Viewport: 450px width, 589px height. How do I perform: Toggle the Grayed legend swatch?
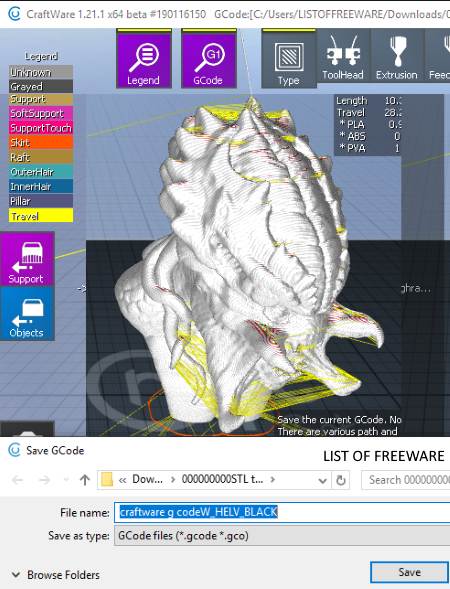point(41,86)
